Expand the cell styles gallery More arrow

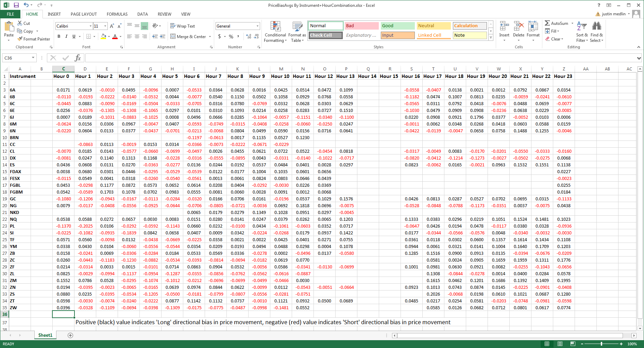[491, 37]
